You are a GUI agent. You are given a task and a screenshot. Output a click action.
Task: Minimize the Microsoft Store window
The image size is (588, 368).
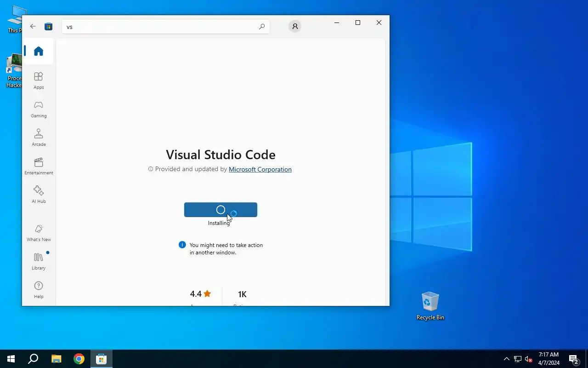(337, 23)
